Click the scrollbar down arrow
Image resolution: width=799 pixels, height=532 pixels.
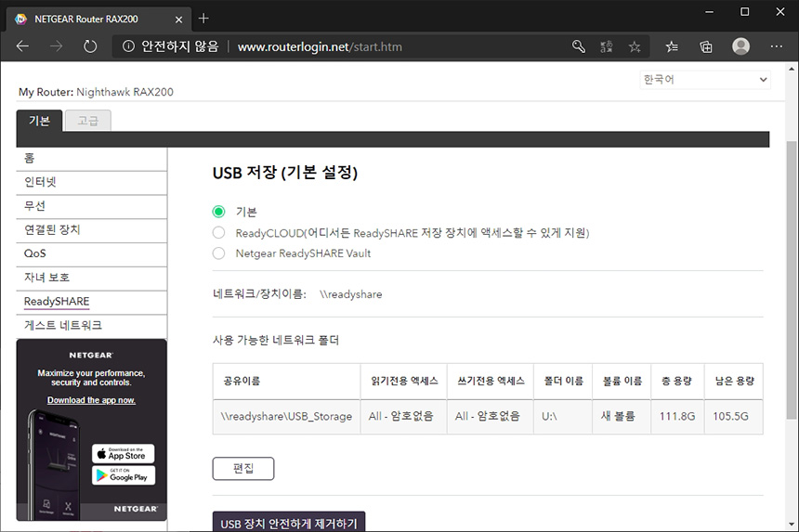792,525
